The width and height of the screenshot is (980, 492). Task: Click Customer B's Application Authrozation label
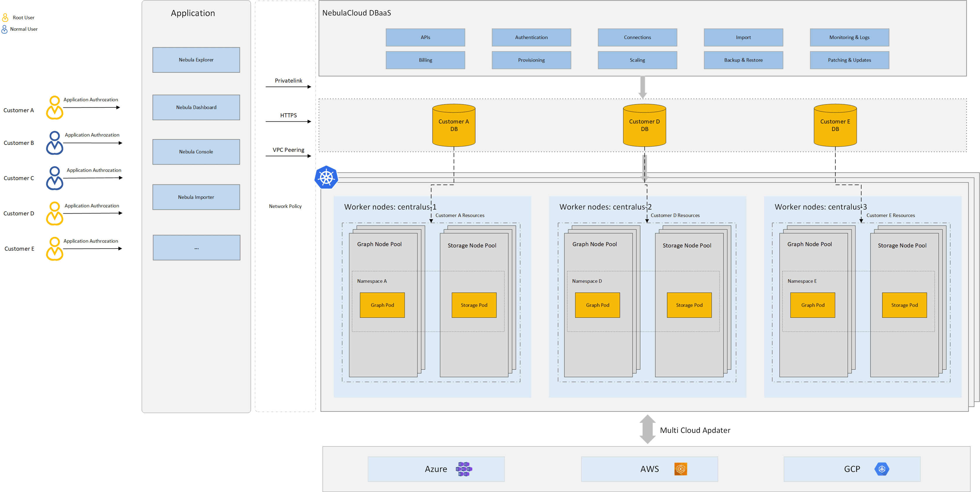pyautogui.click(x=92, y=135)
